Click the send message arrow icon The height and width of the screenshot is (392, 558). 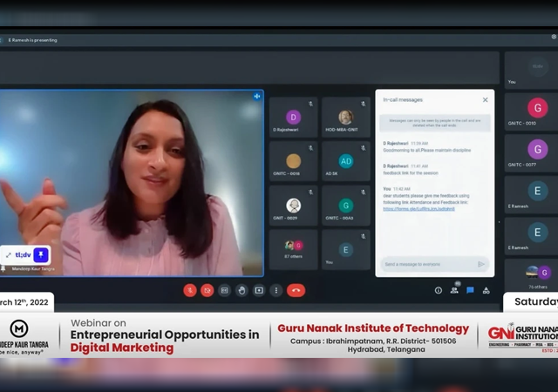pos(481,264)
